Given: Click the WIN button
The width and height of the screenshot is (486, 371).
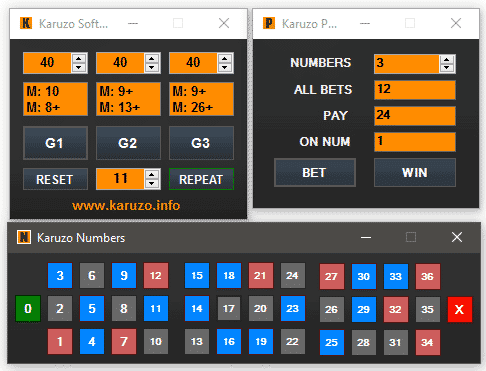Looking at the screenshot, I should coord(415,173).
